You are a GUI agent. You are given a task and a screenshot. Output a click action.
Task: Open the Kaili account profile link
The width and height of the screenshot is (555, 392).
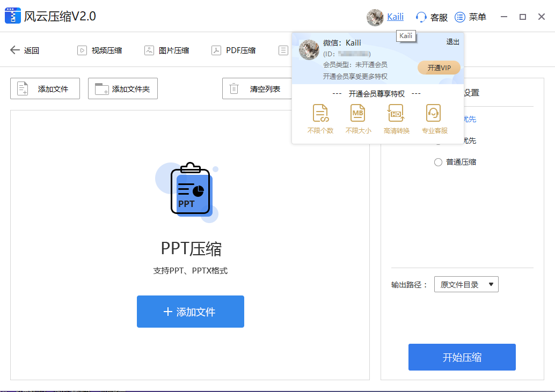pos(395,17)
